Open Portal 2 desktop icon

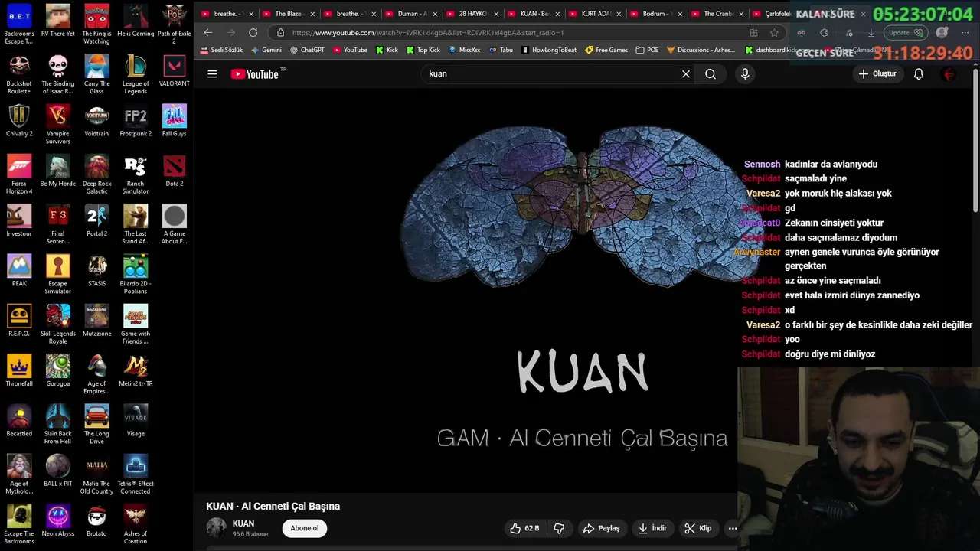click(x=96, y=220)
